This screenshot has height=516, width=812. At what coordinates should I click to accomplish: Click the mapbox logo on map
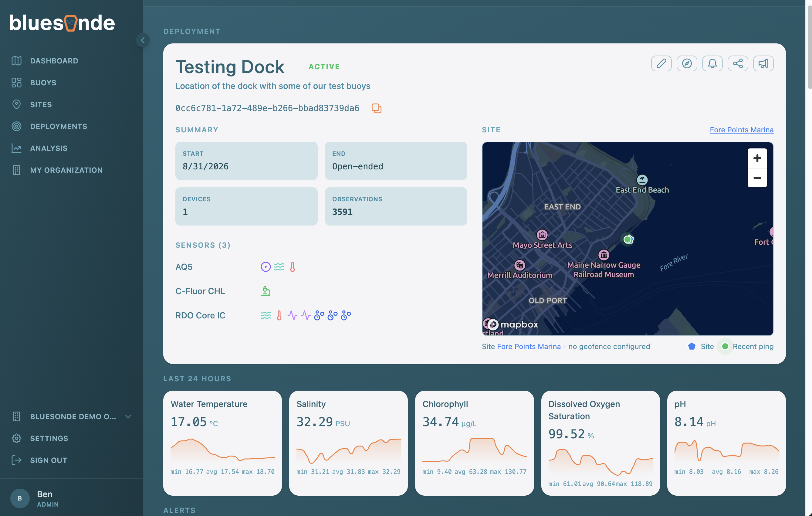[x=513, y=324]
